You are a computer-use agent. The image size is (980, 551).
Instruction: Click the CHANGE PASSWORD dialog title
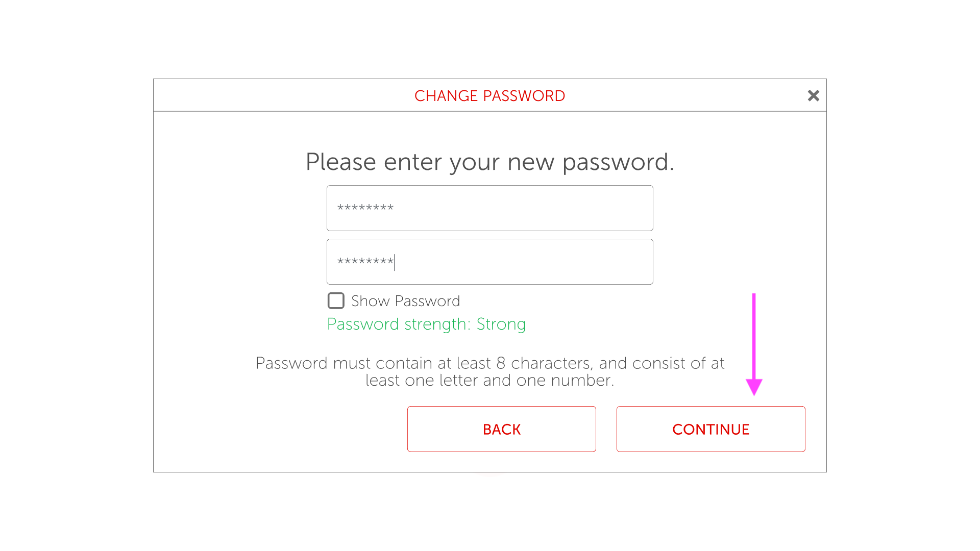point(489,96)
